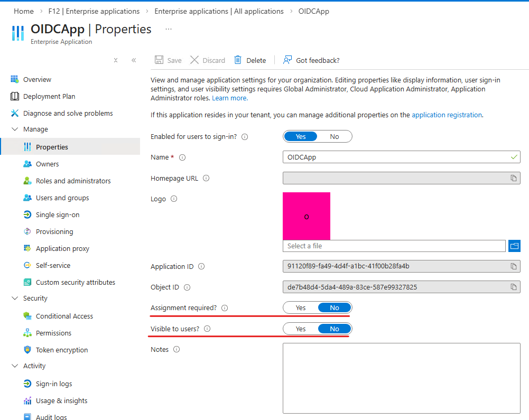Copy the Application ID value
The height and width of the screenshot is (420, 529).
(x=513, y=266)
